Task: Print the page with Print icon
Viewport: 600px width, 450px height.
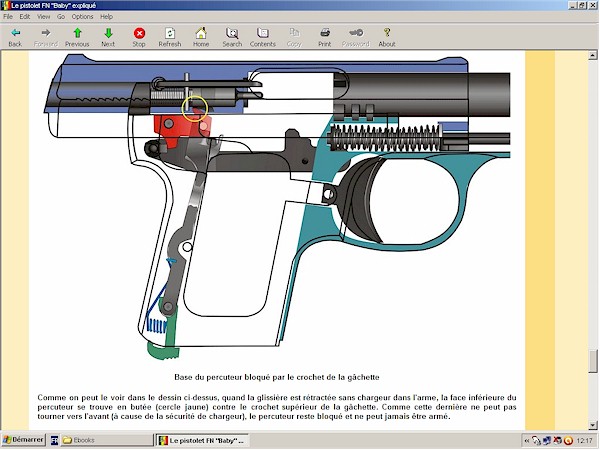Action: click(324, 33)
